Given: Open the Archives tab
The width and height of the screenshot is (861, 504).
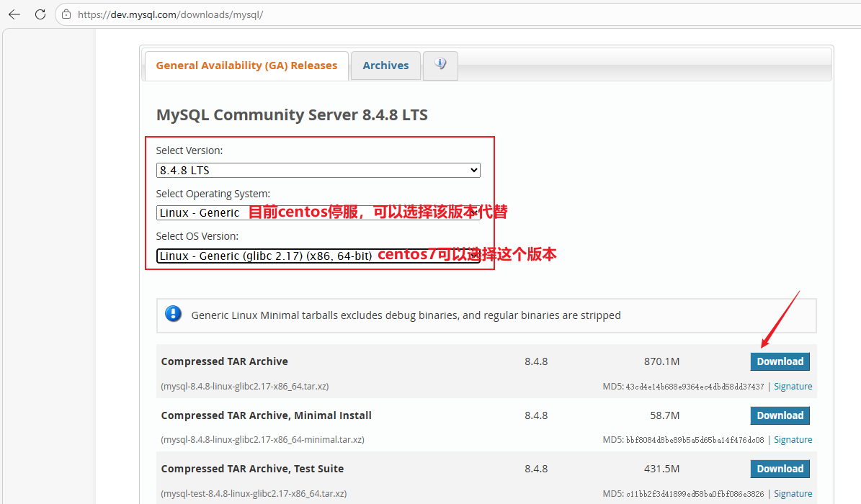Looking at the screenshot, I should tap(385, 66).
